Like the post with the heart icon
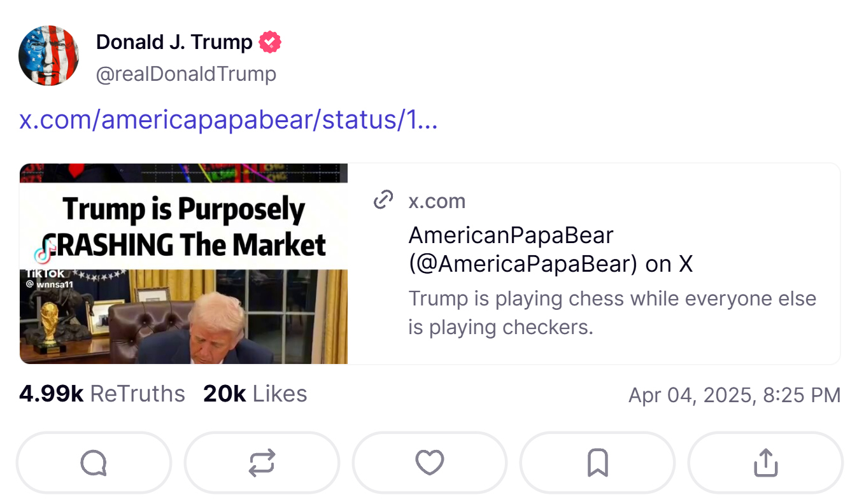 [x=430, y=463]
